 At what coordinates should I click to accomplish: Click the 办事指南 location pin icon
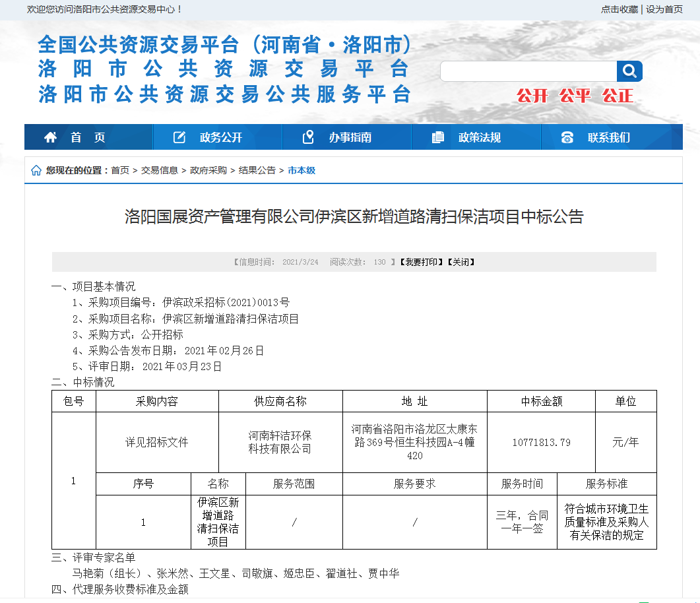point(308,137)
